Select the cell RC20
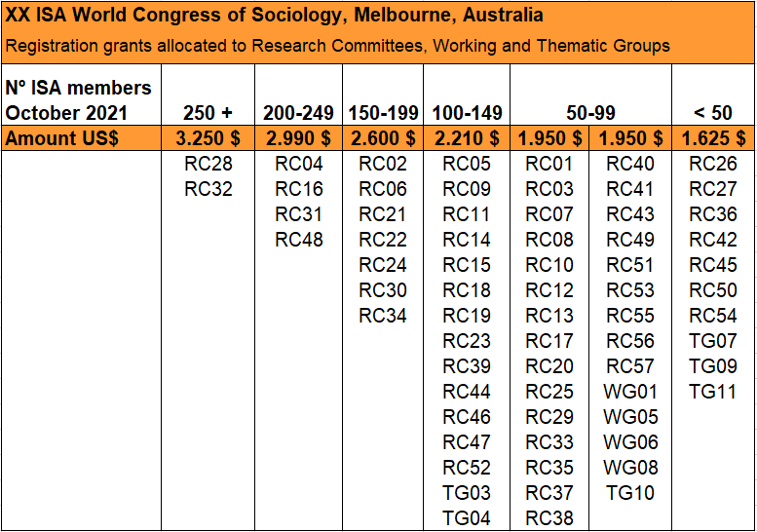 click(x=549, y=366)
